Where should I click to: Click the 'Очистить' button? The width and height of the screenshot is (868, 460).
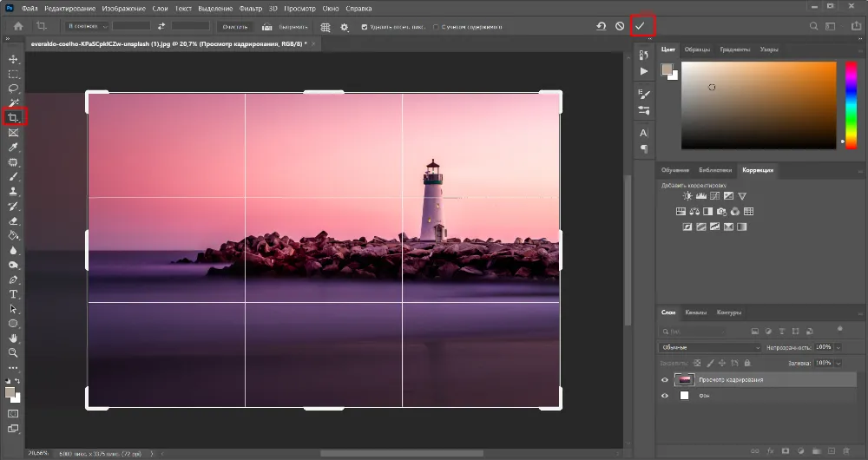pyautogui.click(x=235, y=27)
